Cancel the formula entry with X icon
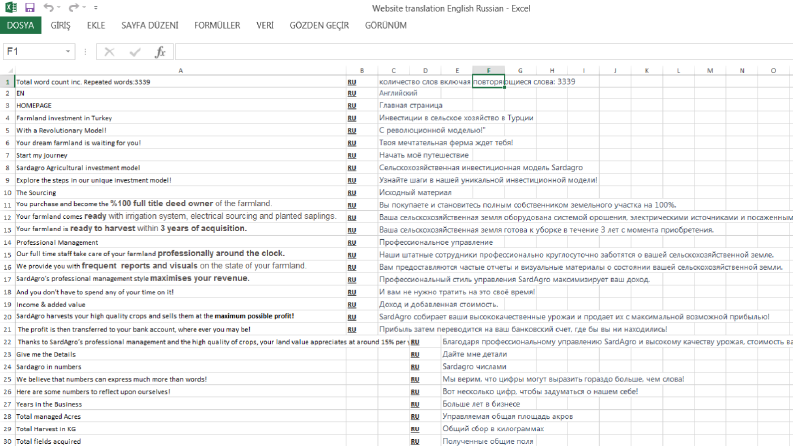The image size is (793, 446). 109,52
